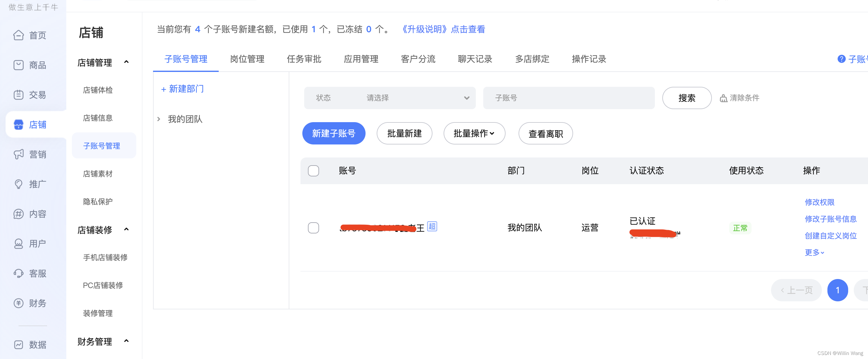Image resolution: width=868 pixels, height=359 pixels.
Task: Switch to the 岗位管理 tab
Action: (x=247, y=59)
